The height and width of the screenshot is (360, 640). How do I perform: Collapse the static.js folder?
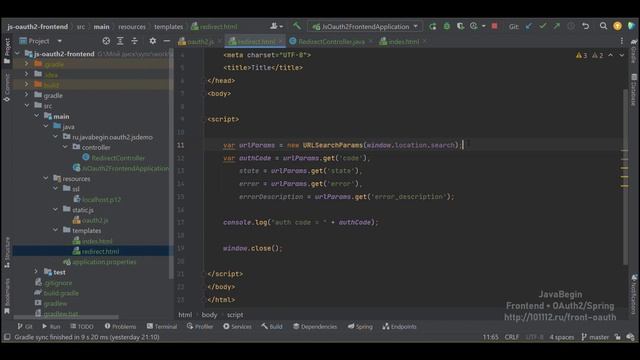click(x=56, y=209)
